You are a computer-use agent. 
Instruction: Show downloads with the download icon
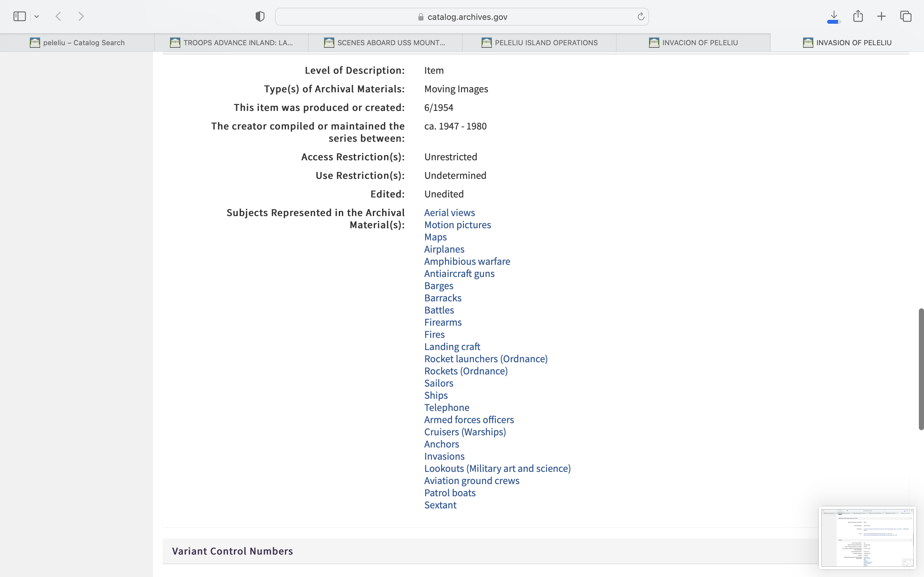point(834,16)
